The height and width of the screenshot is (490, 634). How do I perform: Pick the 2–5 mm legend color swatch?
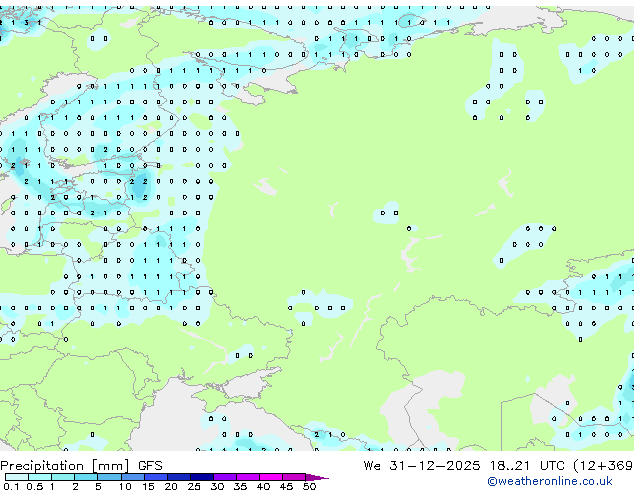click(86, 477)
